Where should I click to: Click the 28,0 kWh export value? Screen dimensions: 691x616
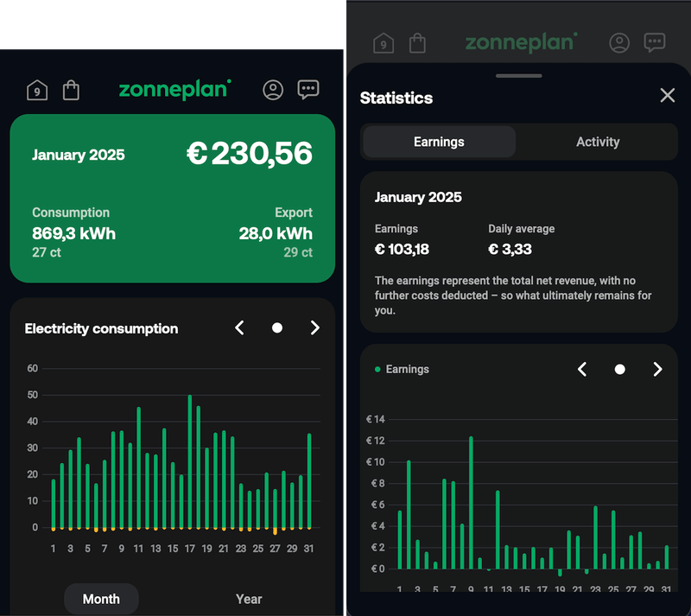[x=276, y=233]
